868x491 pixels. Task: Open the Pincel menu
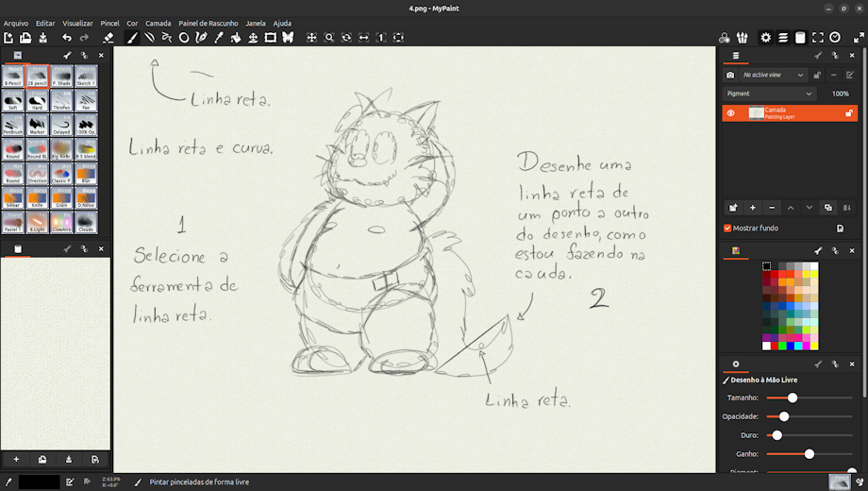click(x=109, y=23)
